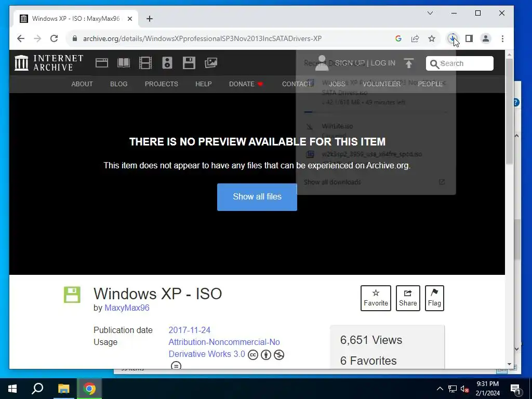Click the LOG IN link
The image size is (532, 399).
(383, 63)
